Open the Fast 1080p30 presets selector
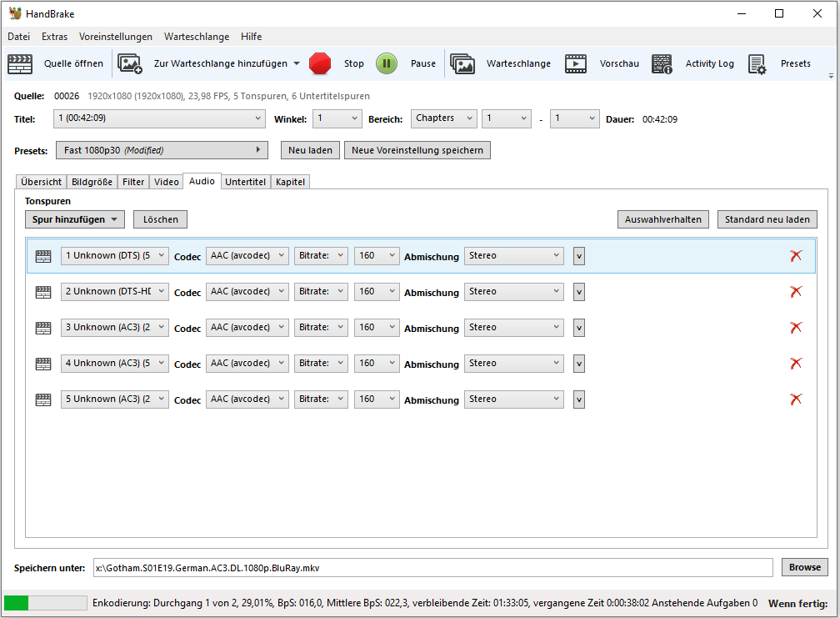This screenshot has height=618, width=840. pos(162,150)
